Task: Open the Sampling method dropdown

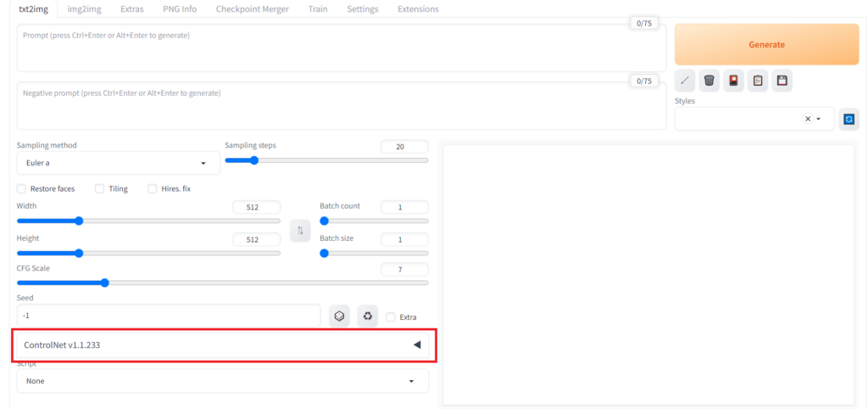Action: coord(118,163)
